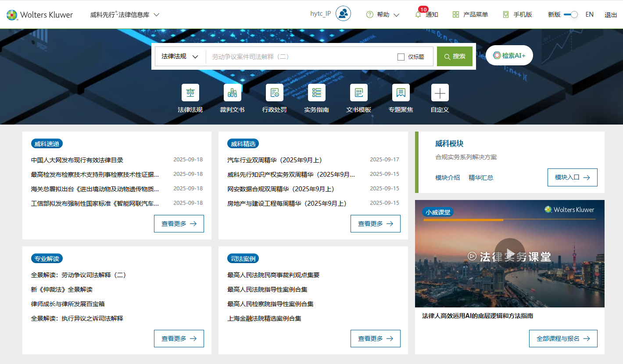Open 全景解读：劳动争议司法解释（二）
The image size is (623, 364).
coord(79,275)
